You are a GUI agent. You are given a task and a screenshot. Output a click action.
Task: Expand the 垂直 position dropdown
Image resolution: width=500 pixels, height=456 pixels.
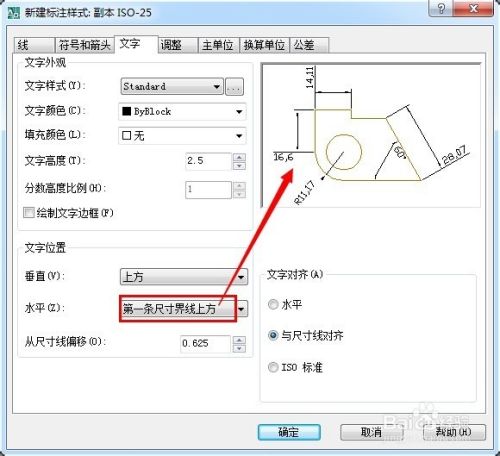(184, 277)
